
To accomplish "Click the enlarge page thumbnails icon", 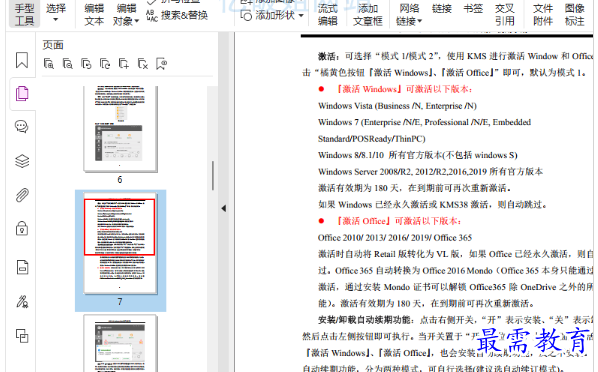I will pos(48,63).
